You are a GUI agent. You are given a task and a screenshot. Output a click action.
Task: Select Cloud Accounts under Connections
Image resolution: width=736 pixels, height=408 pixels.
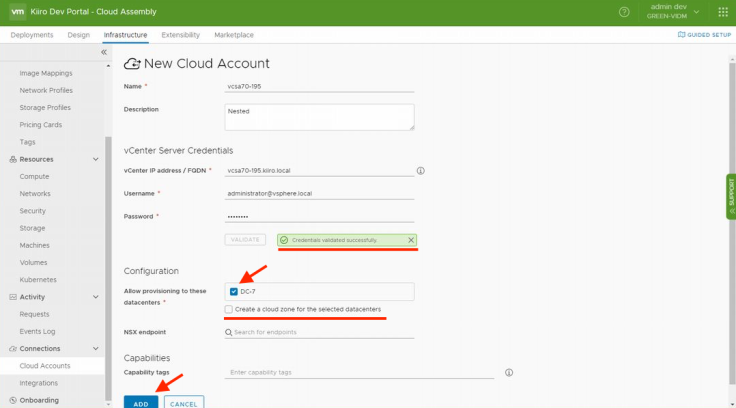point(45,366)
